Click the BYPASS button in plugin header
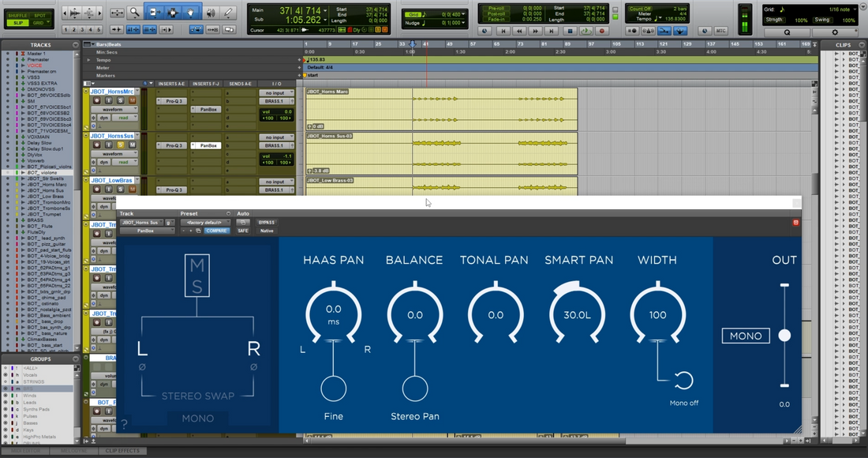868x458 pixels. click(x=266, y=223)
